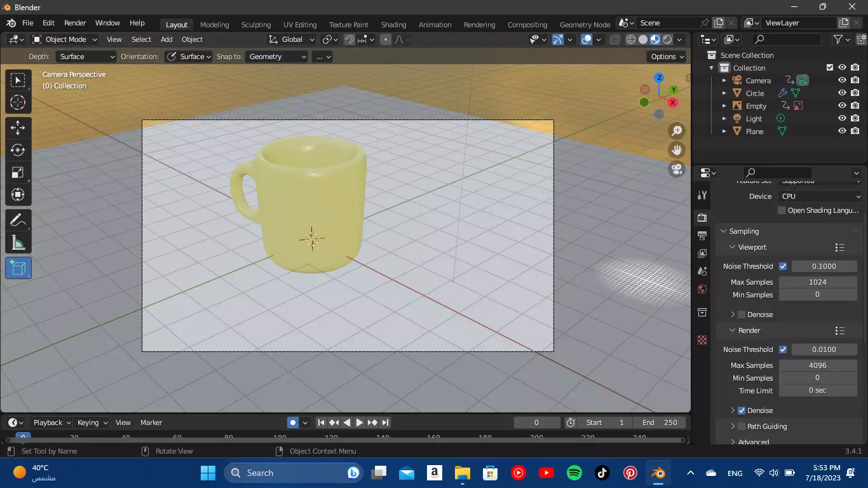This screenshot has height=488, width=868.
Task: Enable Viewport Denoise checkbox
Action: point(742,315)
